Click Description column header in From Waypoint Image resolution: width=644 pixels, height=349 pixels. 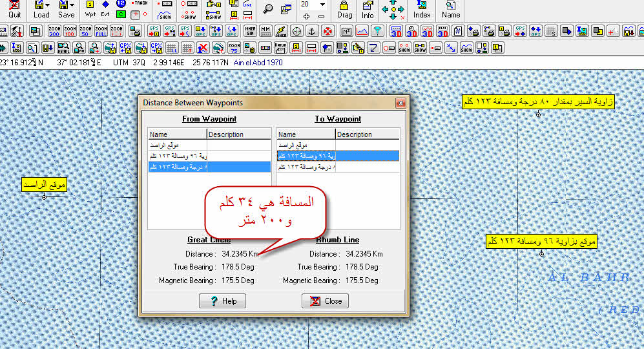238,134
